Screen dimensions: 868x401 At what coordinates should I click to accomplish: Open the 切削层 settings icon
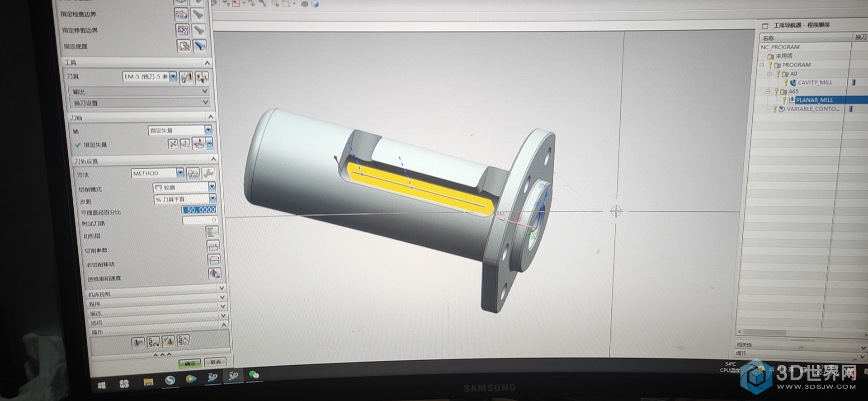point(212,232)
